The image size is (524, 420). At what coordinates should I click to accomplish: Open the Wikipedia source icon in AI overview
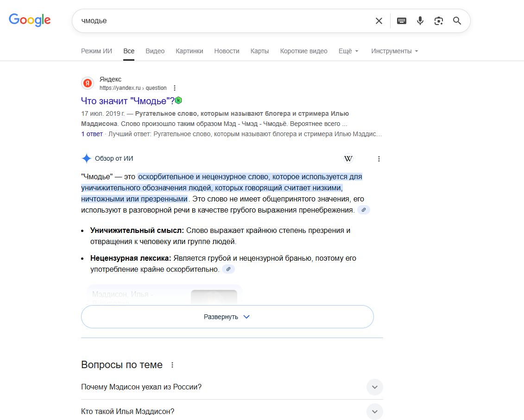click(348, 159)
